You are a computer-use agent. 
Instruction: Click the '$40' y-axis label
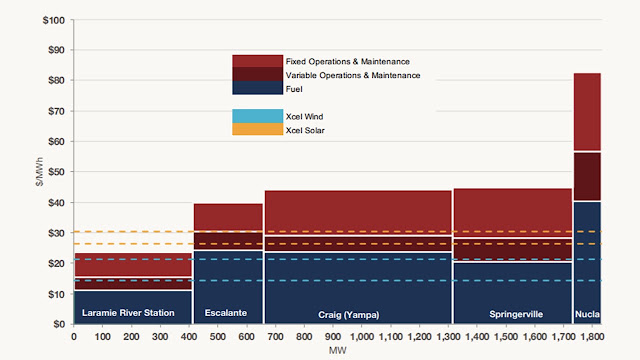point(56,202)
